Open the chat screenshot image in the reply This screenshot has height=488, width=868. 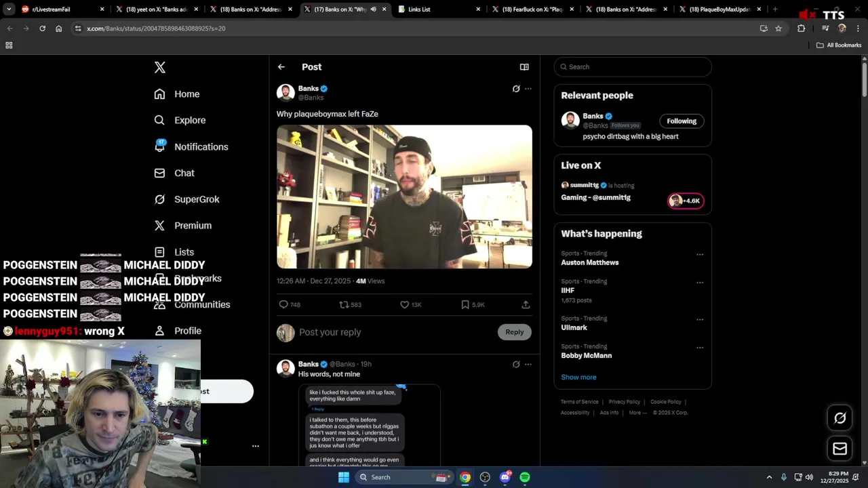pos(370,425)
